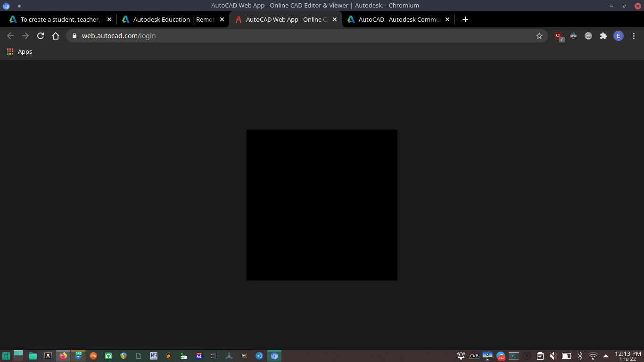Open the file manager from the taskbar
This screenshot has height=362, width=644.
[x=33, y=356]
